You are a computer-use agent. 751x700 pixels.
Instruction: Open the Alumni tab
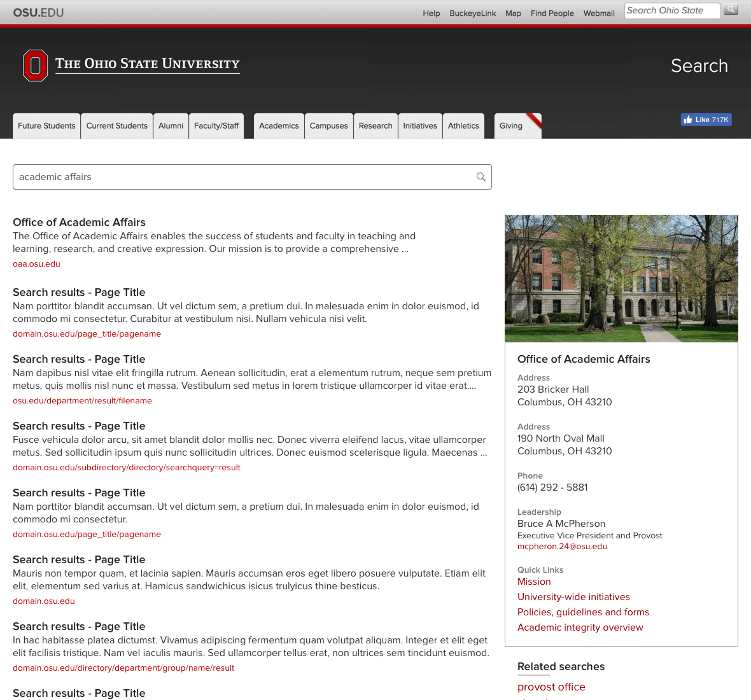point(171,126)
